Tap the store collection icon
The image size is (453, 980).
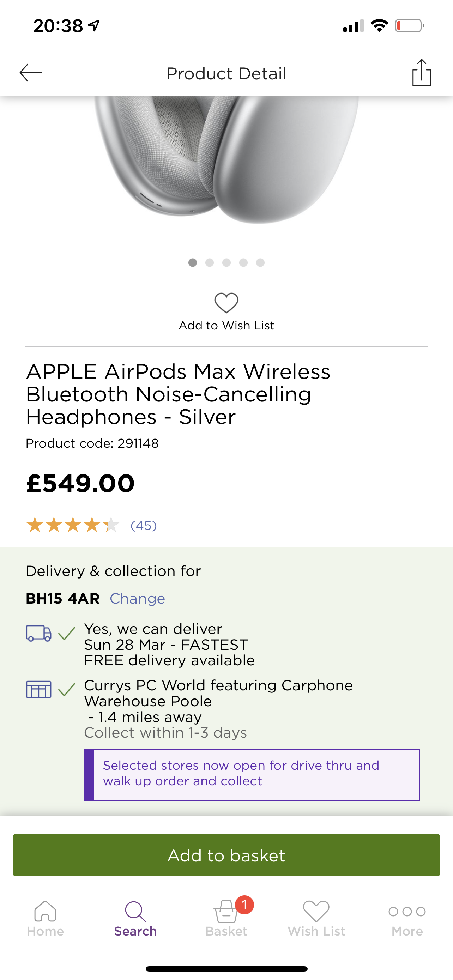pos(38,689)
